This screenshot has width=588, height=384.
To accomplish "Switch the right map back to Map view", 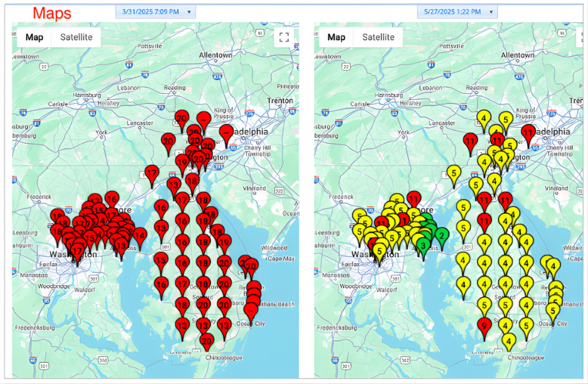I will click(x=336, y=37).
